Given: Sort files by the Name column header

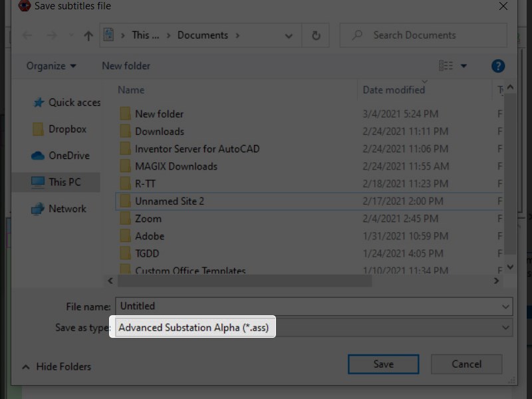Looking at the screenshot, I should point(131,90).
